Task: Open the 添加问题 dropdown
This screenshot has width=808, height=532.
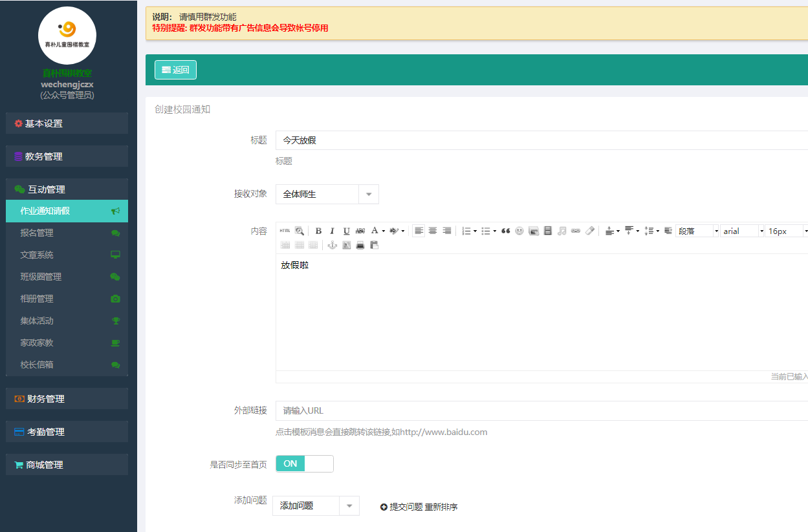Action: [316, 505]
